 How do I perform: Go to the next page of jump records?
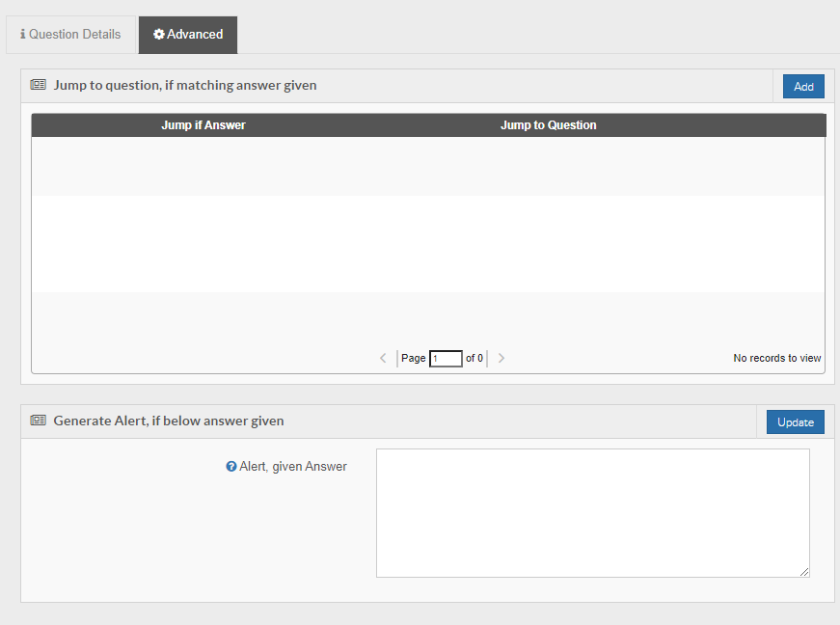(x=501, y=358)
